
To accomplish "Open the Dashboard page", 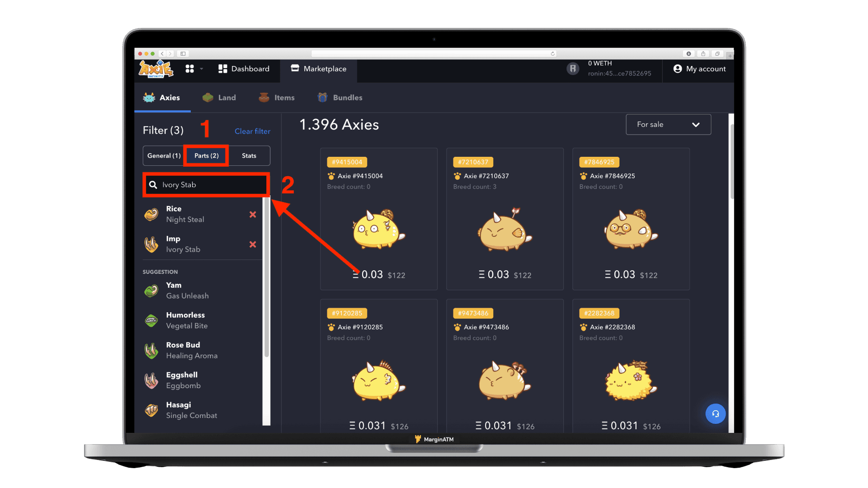I will click(x=244, y=69).
